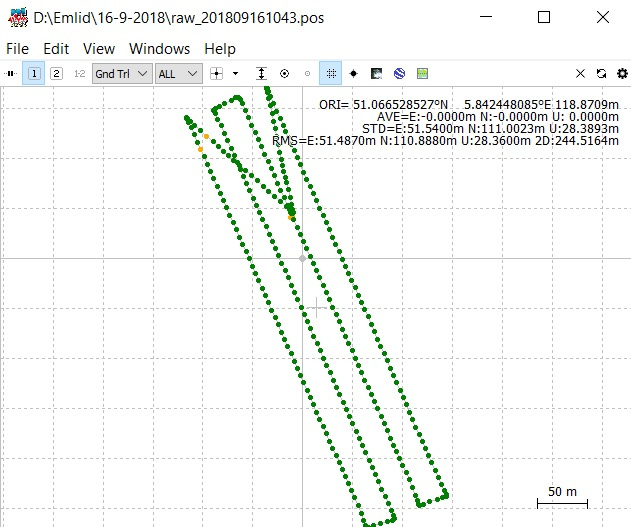
Task: Click the greyed small circle toolbar icon
Action: point(307,74)
